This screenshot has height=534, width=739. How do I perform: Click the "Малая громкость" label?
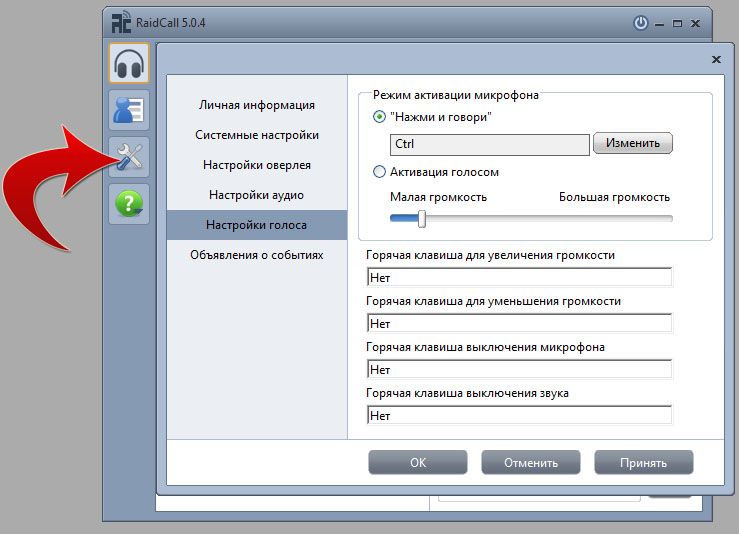tap(438, 197)
